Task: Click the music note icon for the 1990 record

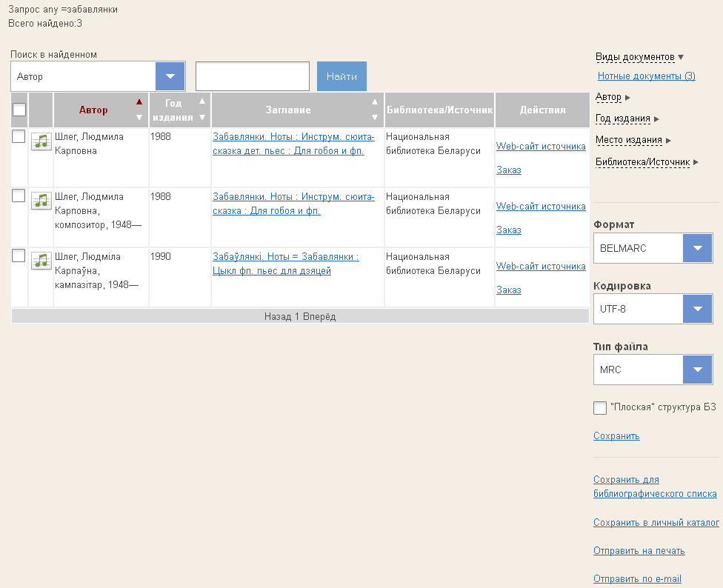Action: point(41,261)
